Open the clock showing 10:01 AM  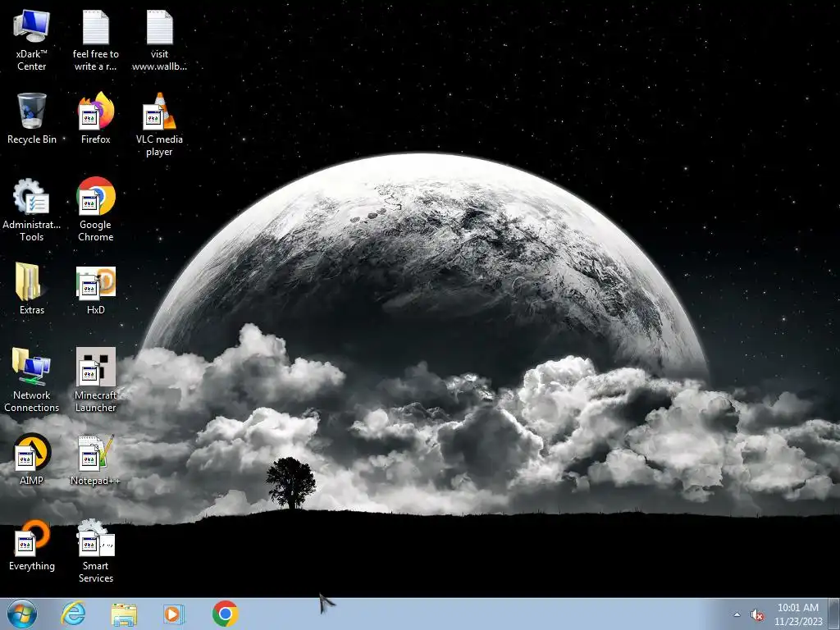coord(797,614)
